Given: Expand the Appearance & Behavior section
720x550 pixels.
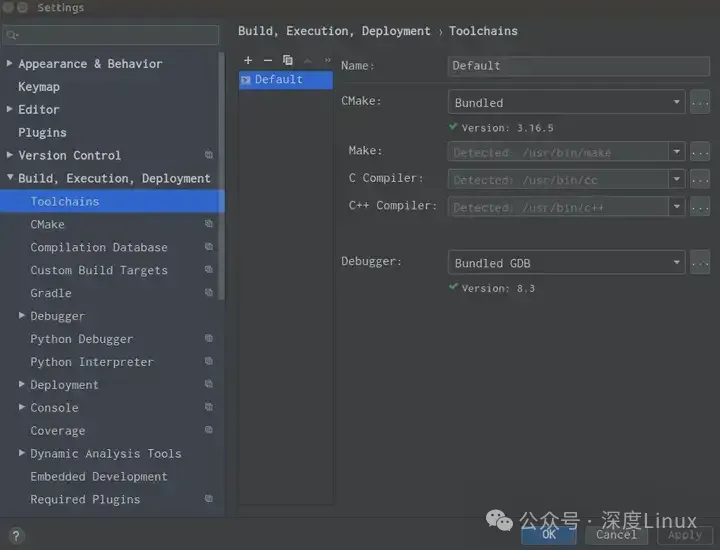Looking at the screenshot, I should pyautogui.click(x=10, y=64).
